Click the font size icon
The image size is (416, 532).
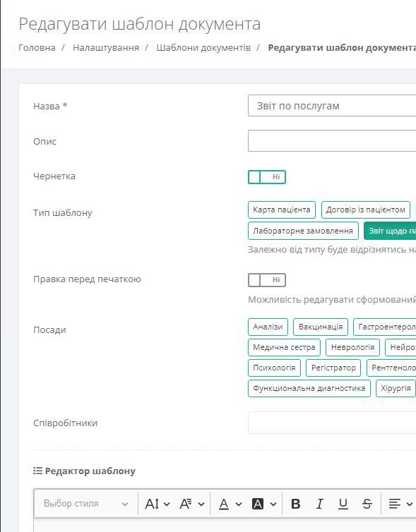[x=152, y=504]
